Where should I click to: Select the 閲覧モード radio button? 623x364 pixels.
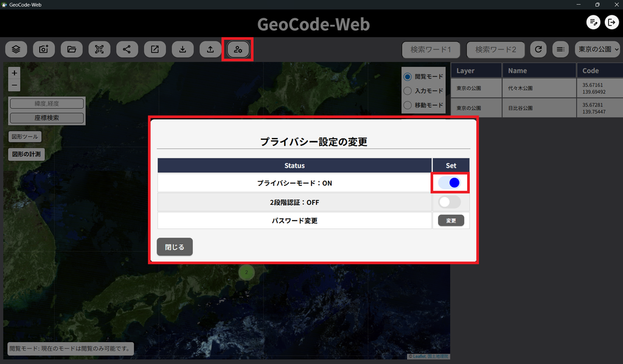[407, 77]
